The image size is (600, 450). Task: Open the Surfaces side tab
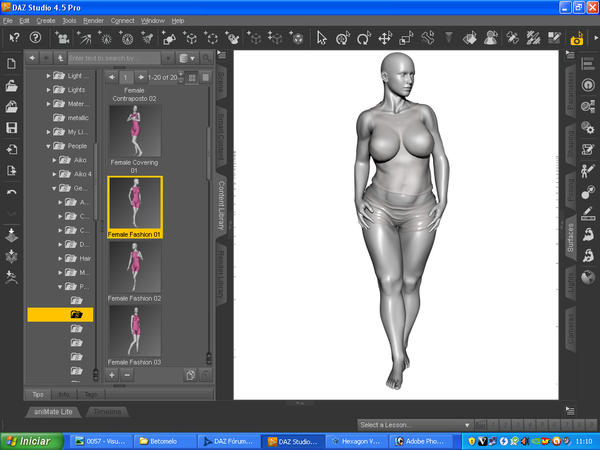571,238
